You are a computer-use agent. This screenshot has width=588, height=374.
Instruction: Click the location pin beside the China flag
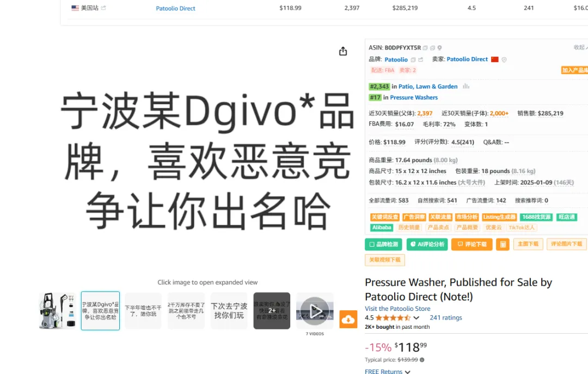click(x=504, y=60)
